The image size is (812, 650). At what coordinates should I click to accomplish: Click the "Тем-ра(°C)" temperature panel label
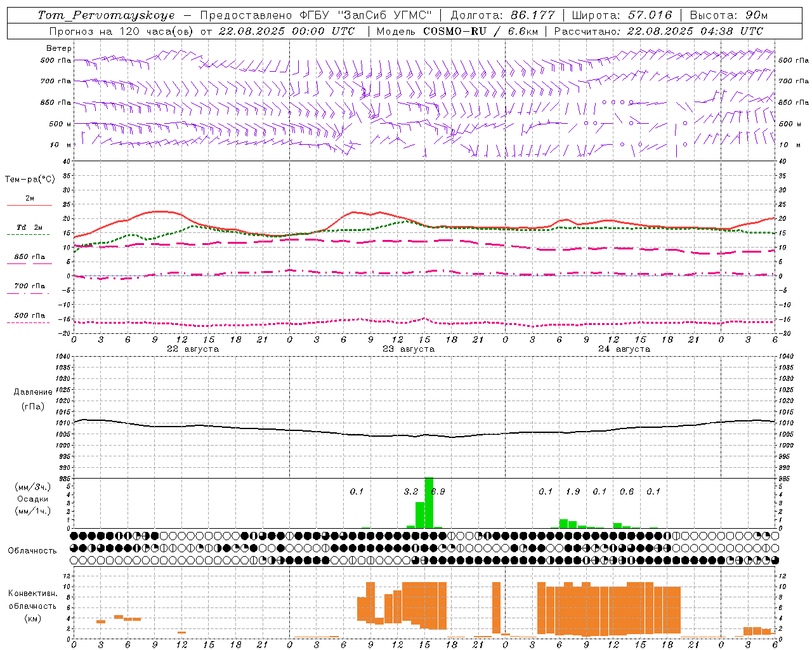(30, 180)
